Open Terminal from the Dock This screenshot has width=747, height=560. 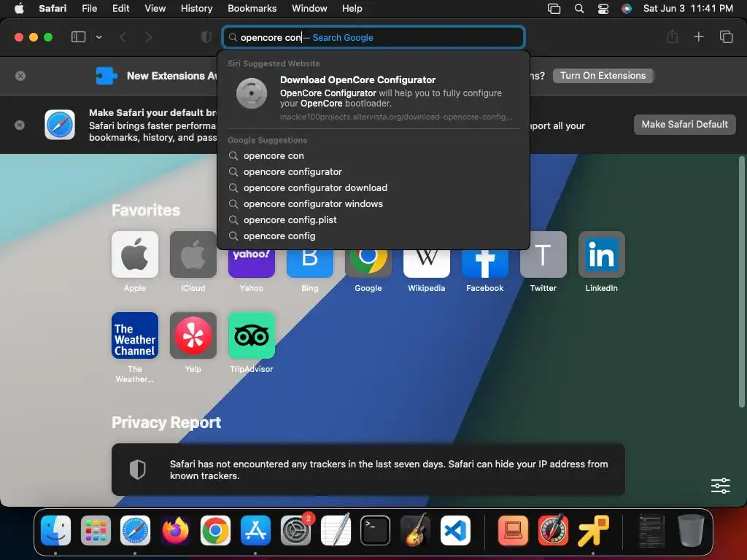coord(375,530)
